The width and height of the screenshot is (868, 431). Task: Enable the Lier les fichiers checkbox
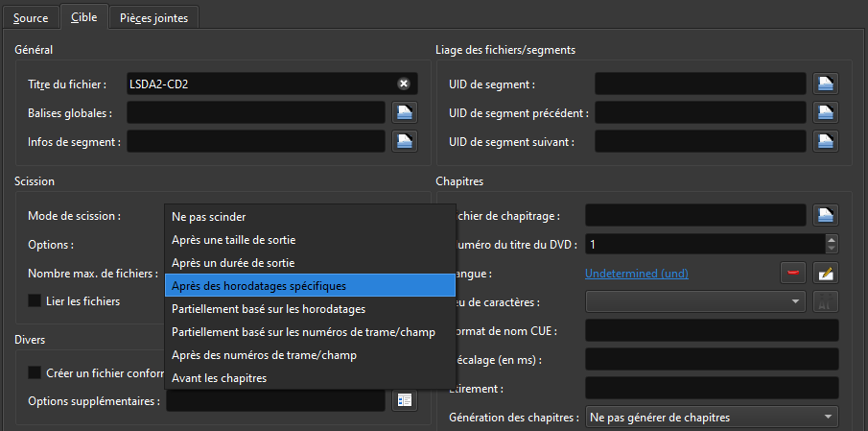[x=36, y=301]
